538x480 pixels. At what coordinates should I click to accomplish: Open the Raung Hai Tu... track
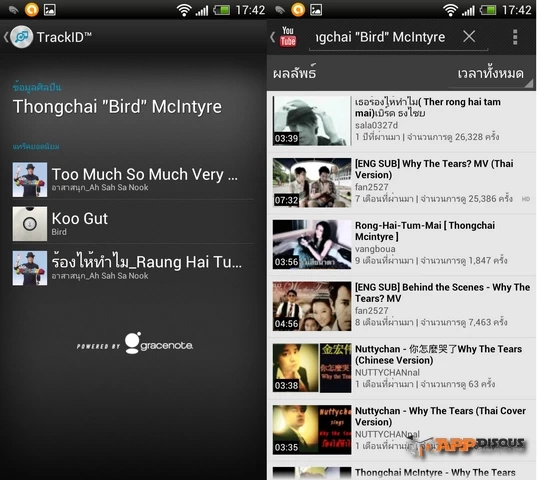[x=133, y=268]
